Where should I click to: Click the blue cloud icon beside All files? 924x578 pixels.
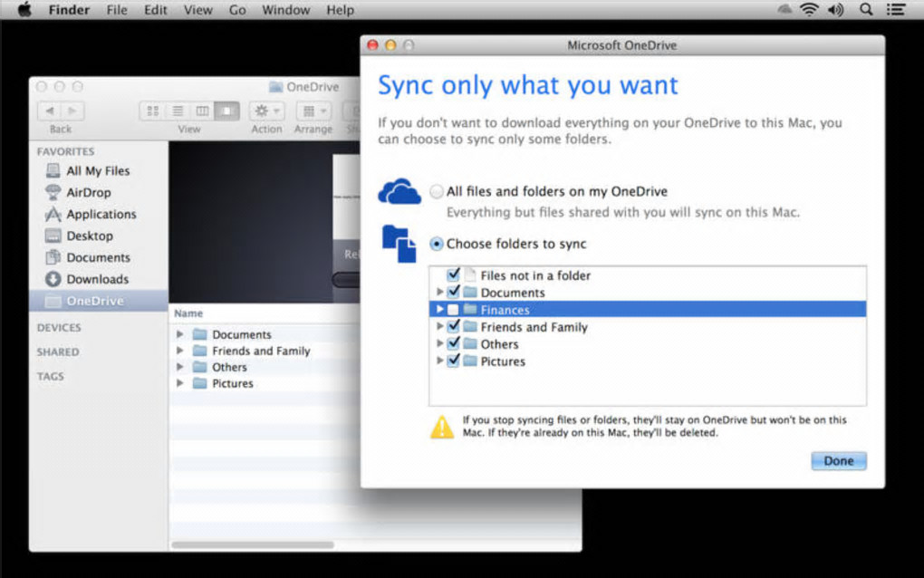[399, 191]
